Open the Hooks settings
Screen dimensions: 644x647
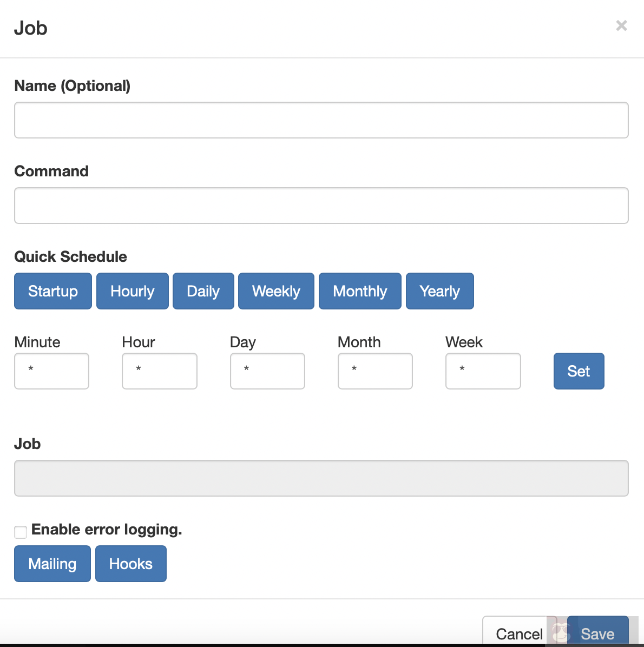click(x=131, y=564)
